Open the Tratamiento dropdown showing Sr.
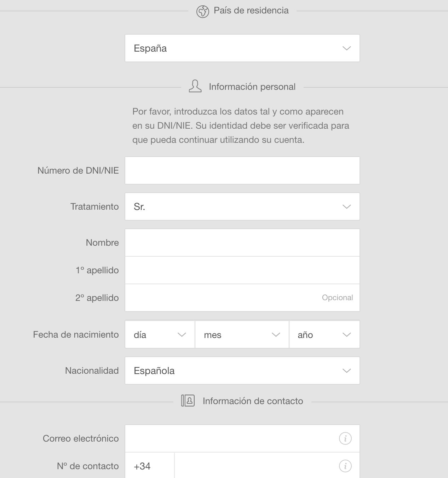 [242, 206]
